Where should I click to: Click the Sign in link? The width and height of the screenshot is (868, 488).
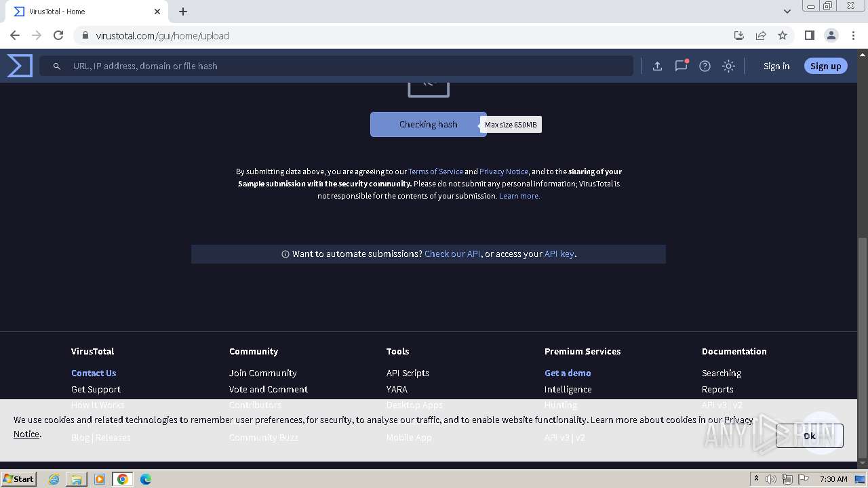776,66
